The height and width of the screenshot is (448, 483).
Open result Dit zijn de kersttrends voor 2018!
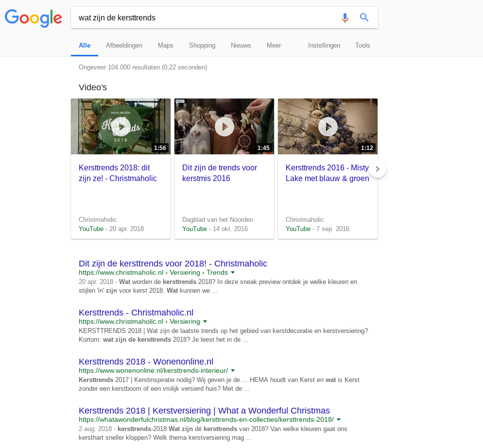click(x=173, y=264)
